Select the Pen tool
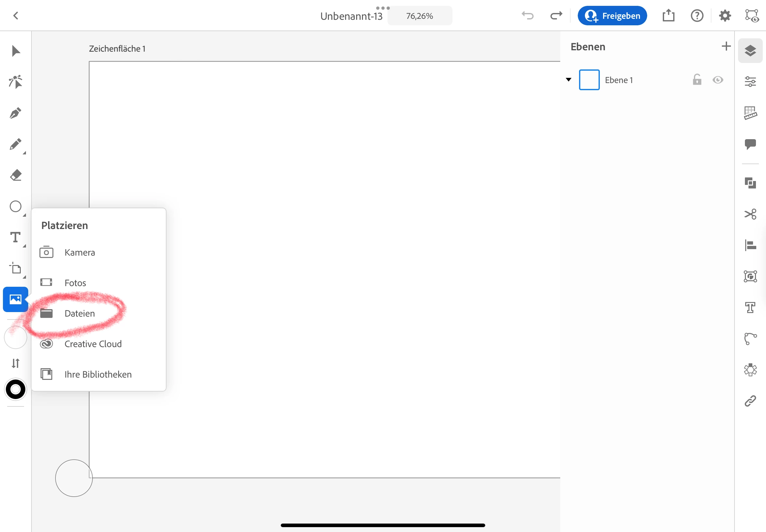Viewport: 766px width, 532px height. point(15,113)
